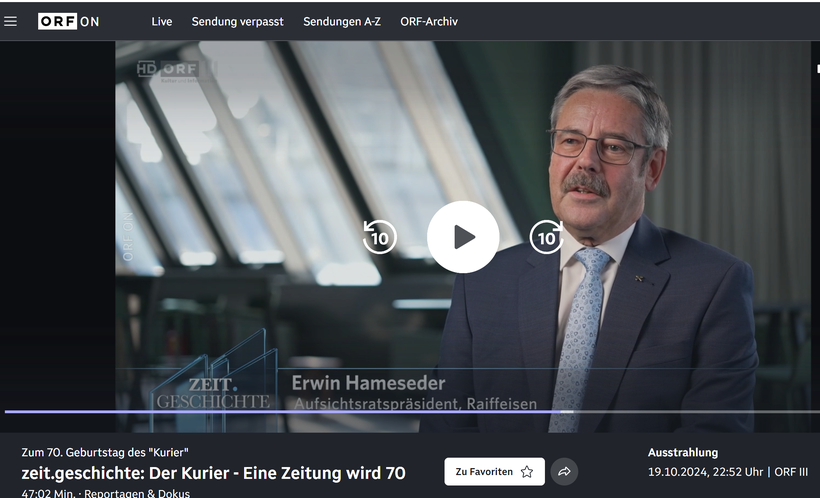The image size is (820, 498).
Task: Click the ORF III channel label
Action: point(791,472)
